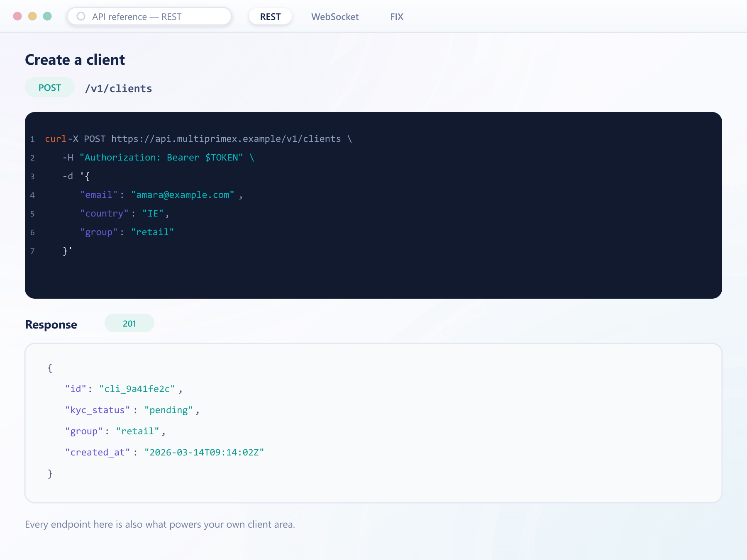Click the "email" key in request body
The height and width of the screenshot is (560, 747).
click(99, 195)
